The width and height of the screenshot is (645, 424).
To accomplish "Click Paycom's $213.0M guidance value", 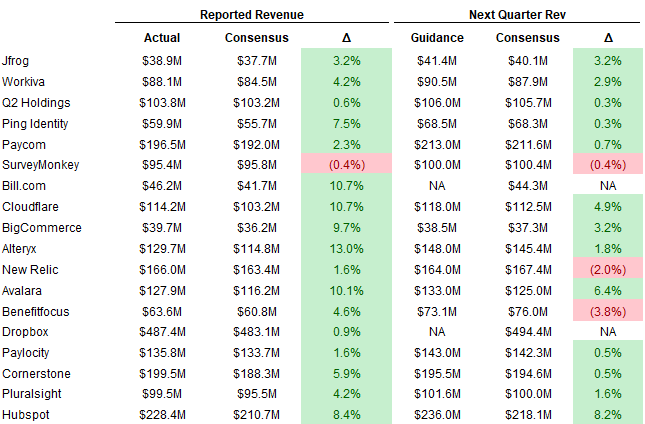I will 436,145.
